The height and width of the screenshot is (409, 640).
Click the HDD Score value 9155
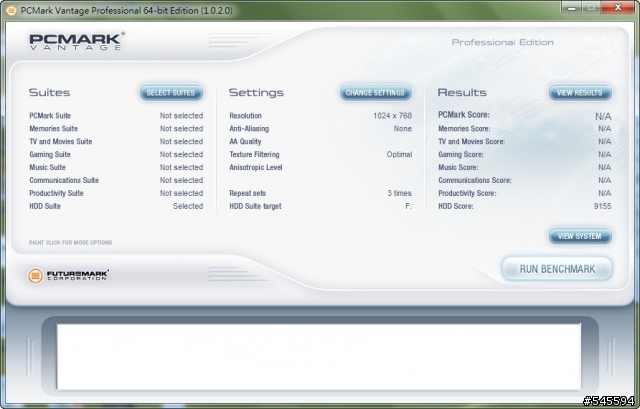tap(602, 206)
